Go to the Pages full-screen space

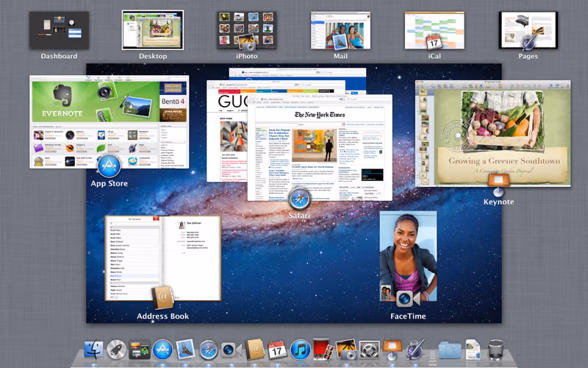[x=528, y=30]
